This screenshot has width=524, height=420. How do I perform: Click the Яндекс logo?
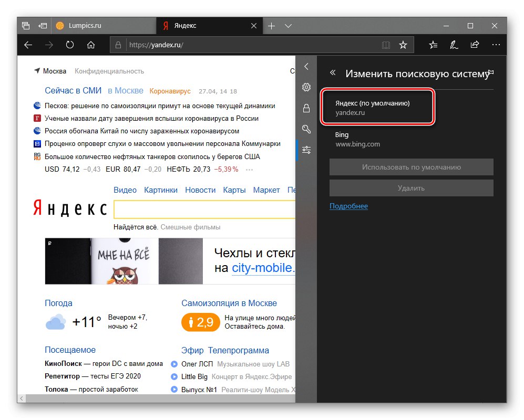coord(70,208)
